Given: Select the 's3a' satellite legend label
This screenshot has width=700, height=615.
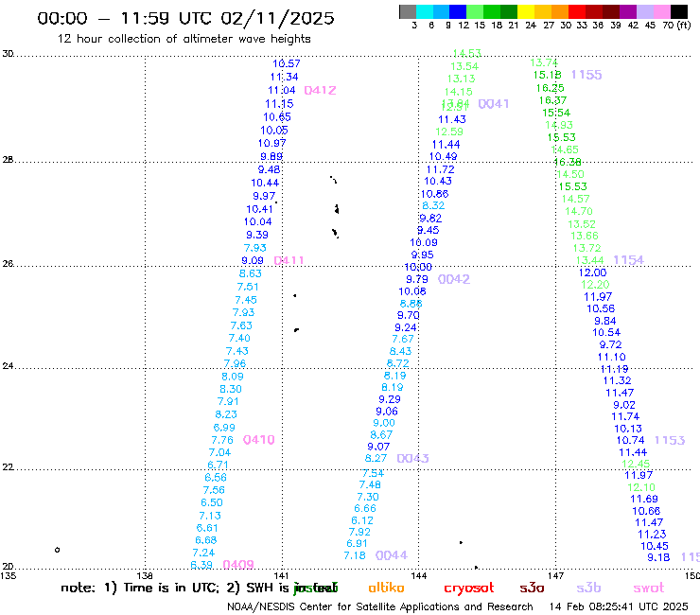Looking at the screenshot, I should [532, 588].
